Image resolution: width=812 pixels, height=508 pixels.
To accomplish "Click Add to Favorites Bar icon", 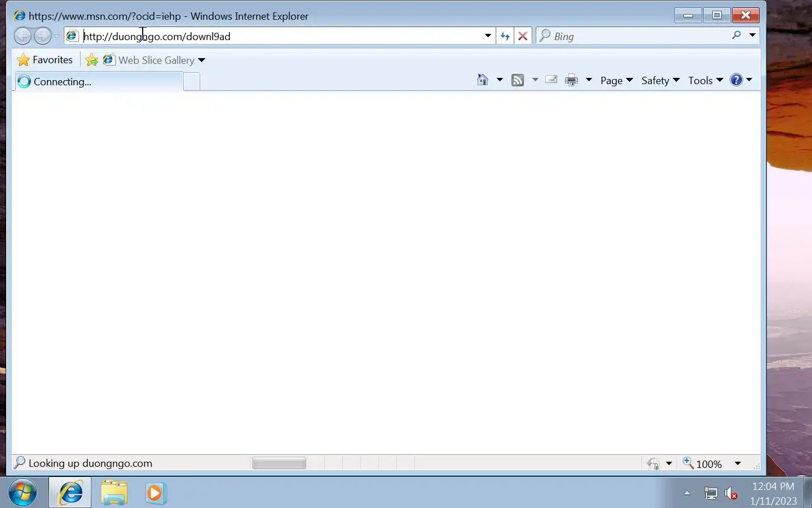I will coord(91,60).
